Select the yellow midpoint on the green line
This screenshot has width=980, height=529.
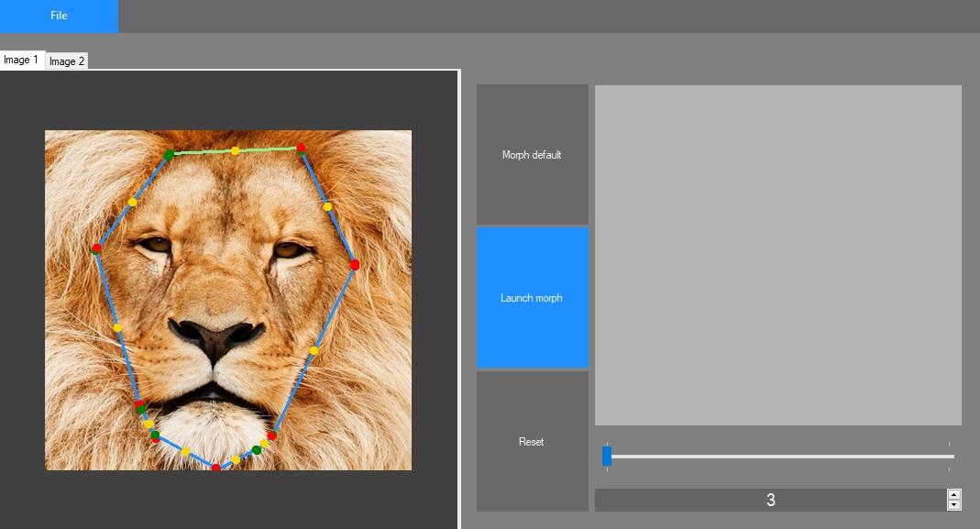tap(235, 150)
